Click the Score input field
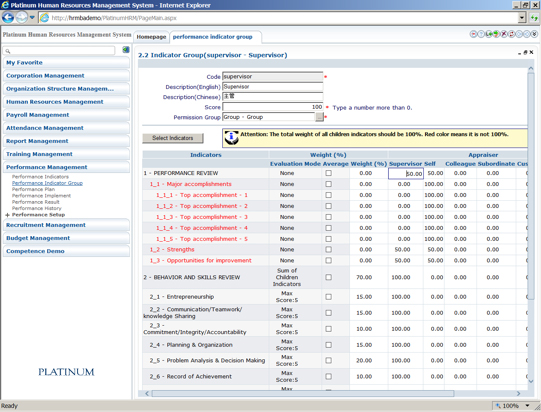 [x=273, y=107]
